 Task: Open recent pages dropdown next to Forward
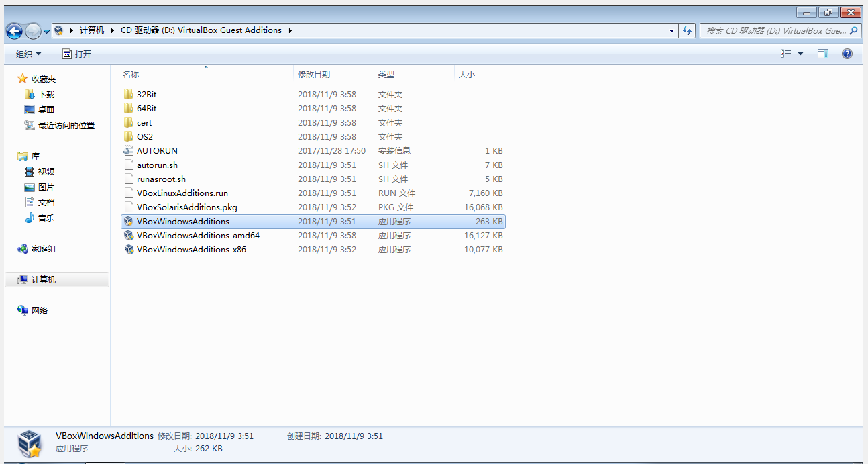click(x=46, y=32)
